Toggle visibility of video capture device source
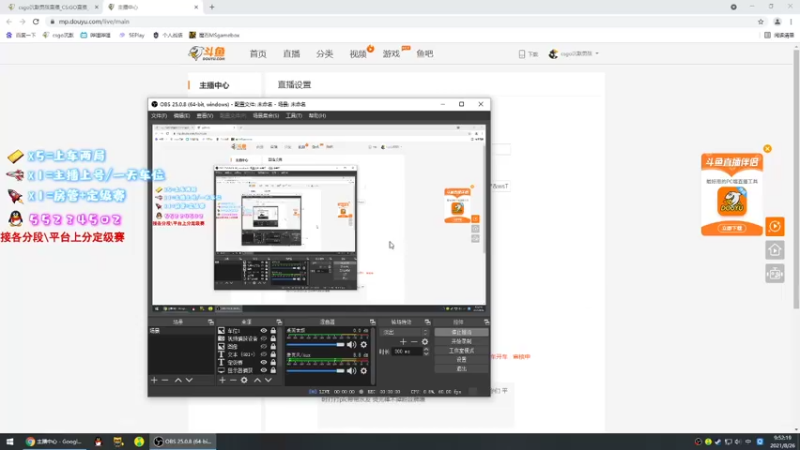The image size is (800, 450). 264,338
